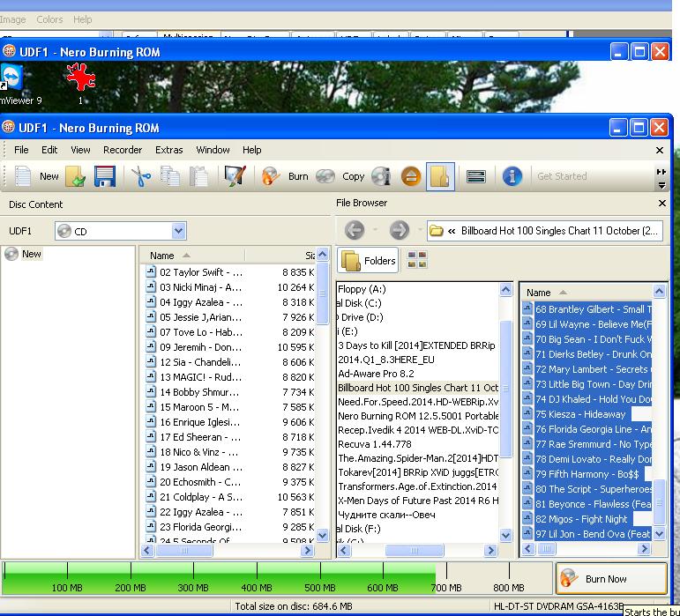Click the orange Eject disc icon

tap(410, 176)
